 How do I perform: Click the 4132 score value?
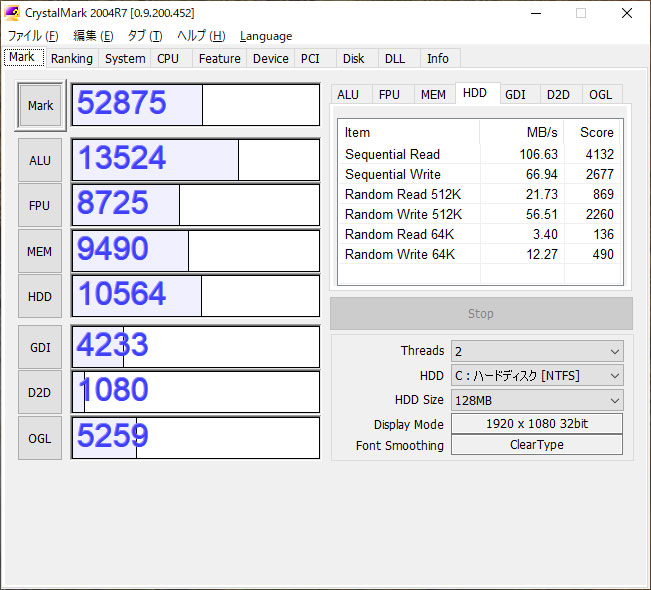pyautogui.click(x=600, y=154)
